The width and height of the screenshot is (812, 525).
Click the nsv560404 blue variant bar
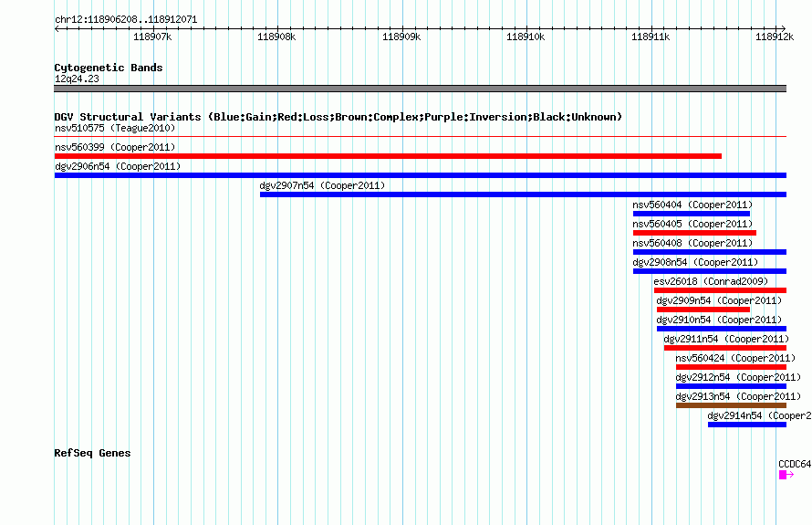pos(692,214)
